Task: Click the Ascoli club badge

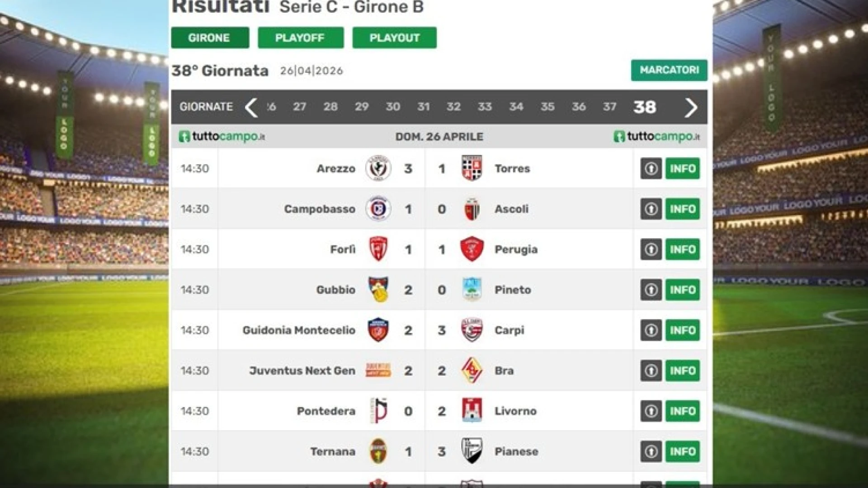Action: pyautogui.click(x=472, y=208)
